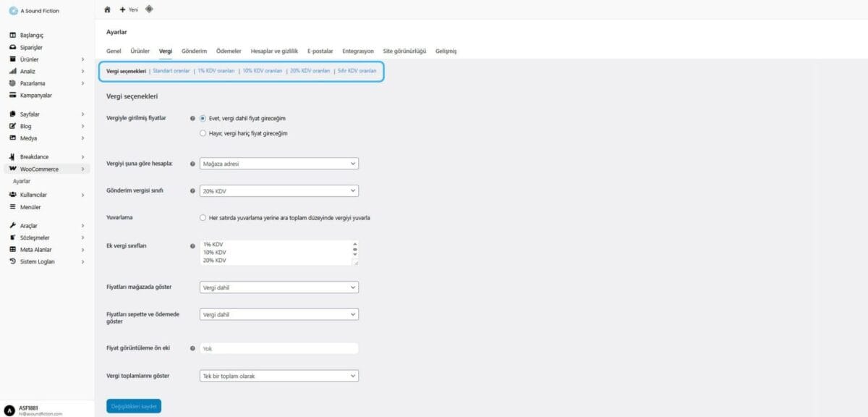
Task: Open the Gönderim vergisi sınıfı dropdown
Action: coord(278,190)
